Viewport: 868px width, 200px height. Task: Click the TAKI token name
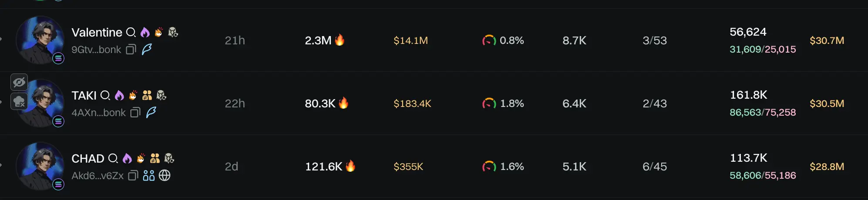tap(84, 96)
